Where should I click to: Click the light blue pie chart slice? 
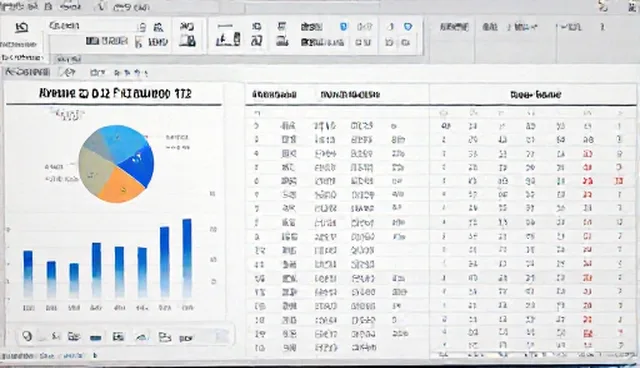click(x=124, y=142)
